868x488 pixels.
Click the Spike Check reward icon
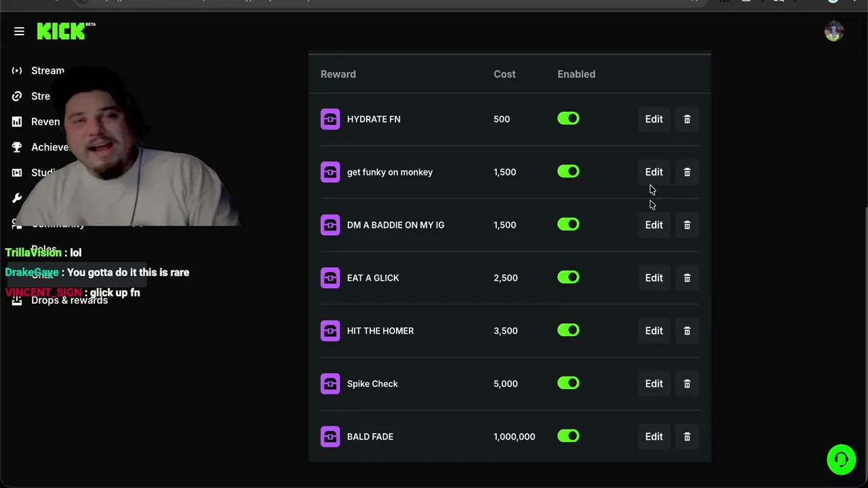pyautogui.click(x=330, y=384)
